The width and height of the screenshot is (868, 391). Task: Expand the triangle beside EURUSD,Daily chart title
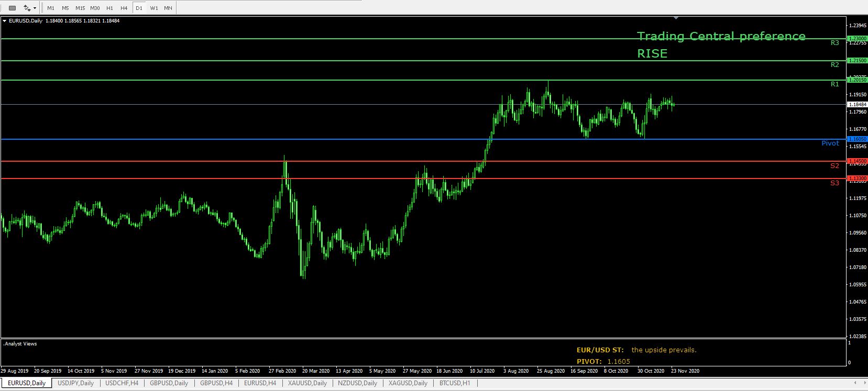tap(5, 21)
